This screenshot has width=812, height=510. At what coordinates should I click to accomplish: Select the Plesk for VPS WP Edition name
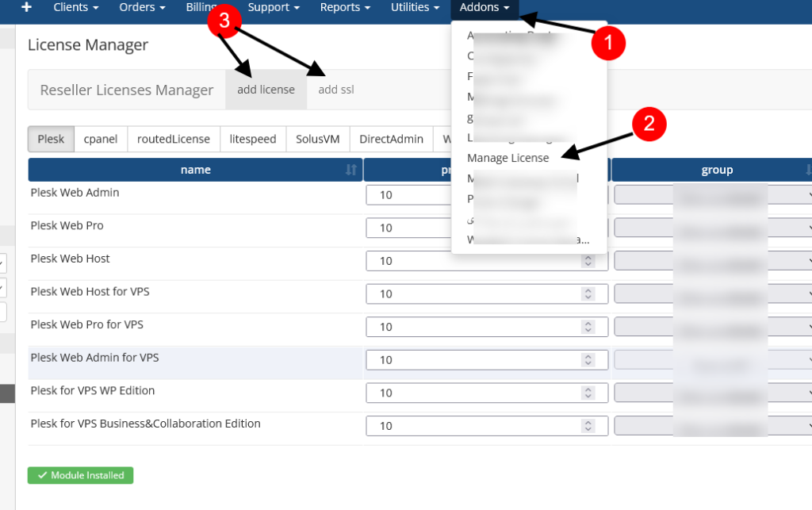[x=92, y=390]
